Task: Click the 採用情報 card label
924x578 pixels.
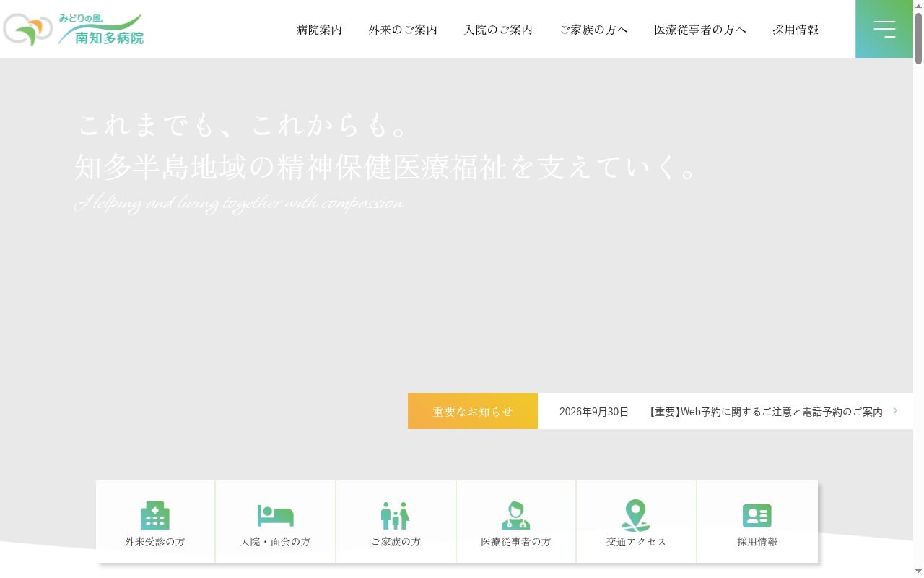Action: 757,542
